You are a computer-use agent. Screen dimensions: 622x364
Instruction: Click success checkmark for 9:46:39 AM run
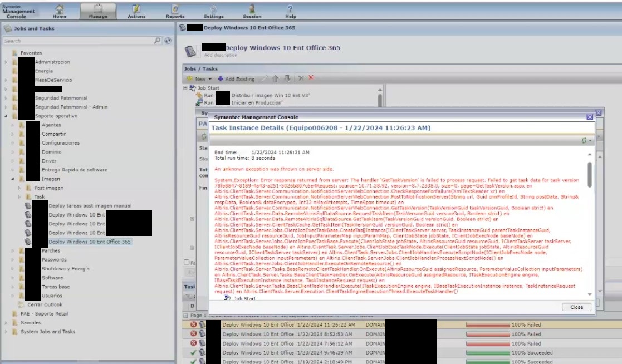point(193,352)
